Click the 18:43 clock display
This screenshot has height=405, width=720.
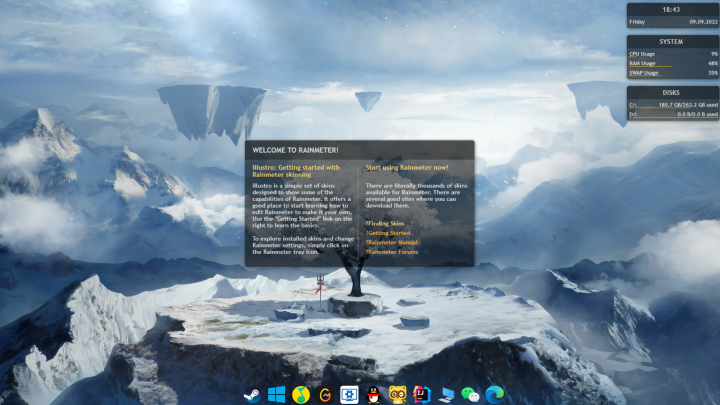pyautogui.click(x=671, y=10)
